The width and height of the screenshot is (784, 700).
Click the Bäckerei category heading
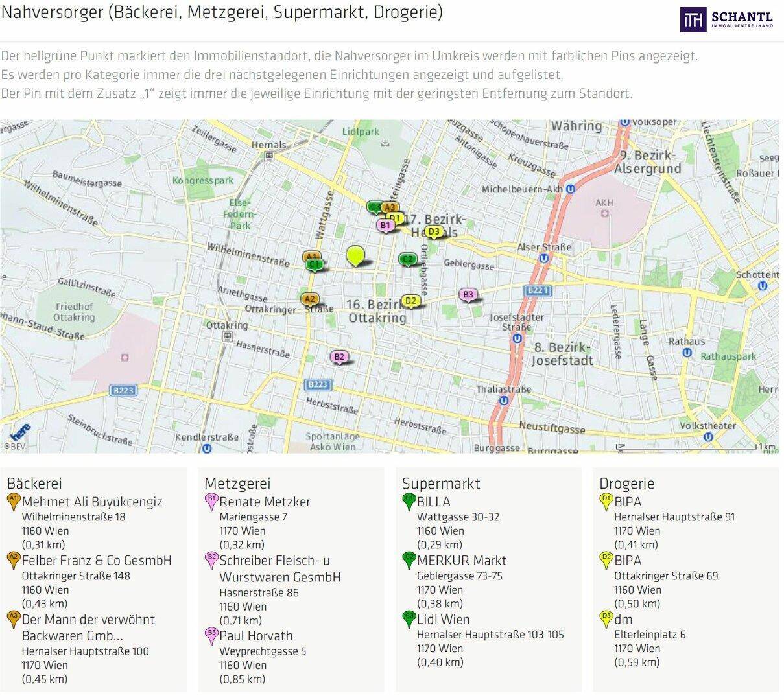pos(34,483)
